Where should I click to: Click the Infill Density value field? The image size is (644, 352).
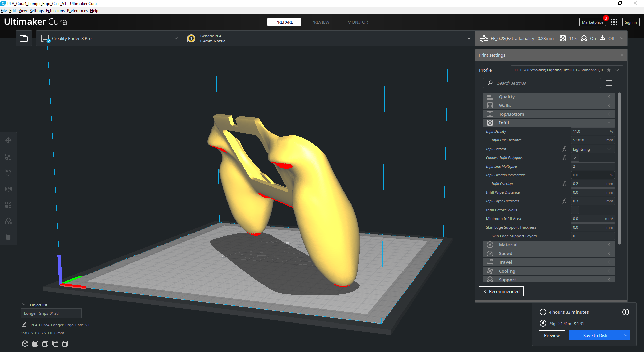click(x=593, y=131)
